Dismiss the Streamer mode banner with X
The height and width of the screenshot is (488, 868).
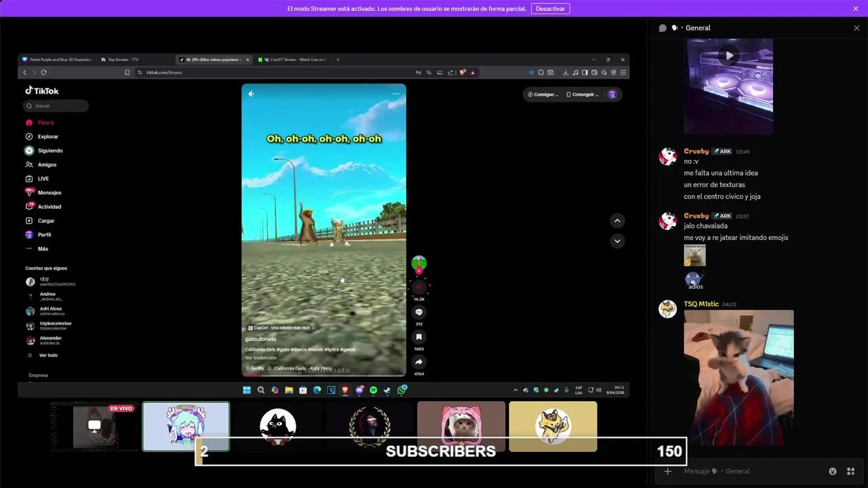point(856,9)
